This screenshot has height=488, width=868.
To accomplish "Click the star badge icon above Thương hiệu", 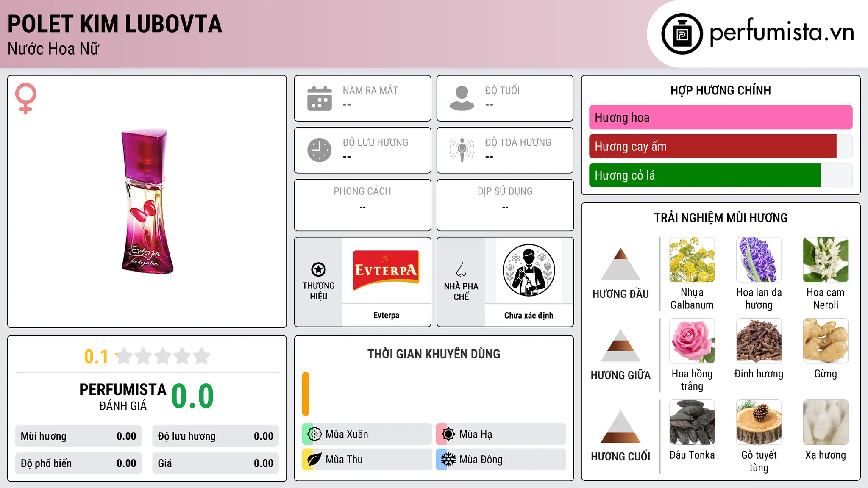I will point(318,269).
